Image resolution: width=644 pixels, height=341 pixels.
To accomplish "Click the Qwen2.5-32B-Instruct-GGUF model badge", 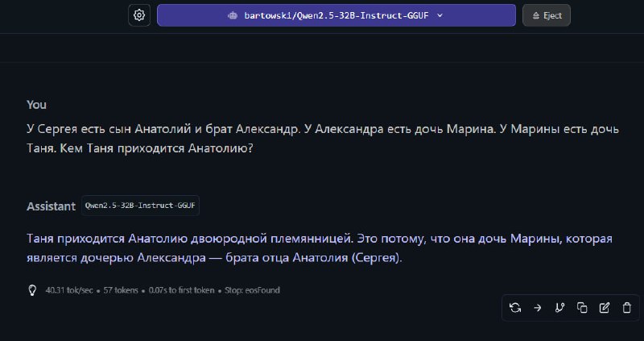I will 140,206.
